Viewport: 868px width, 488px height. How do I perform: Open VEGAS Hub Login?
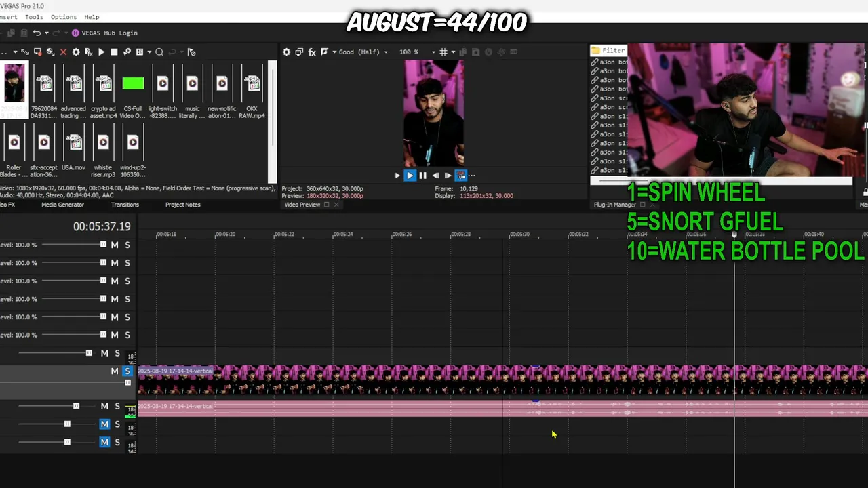tap(104, 33)
